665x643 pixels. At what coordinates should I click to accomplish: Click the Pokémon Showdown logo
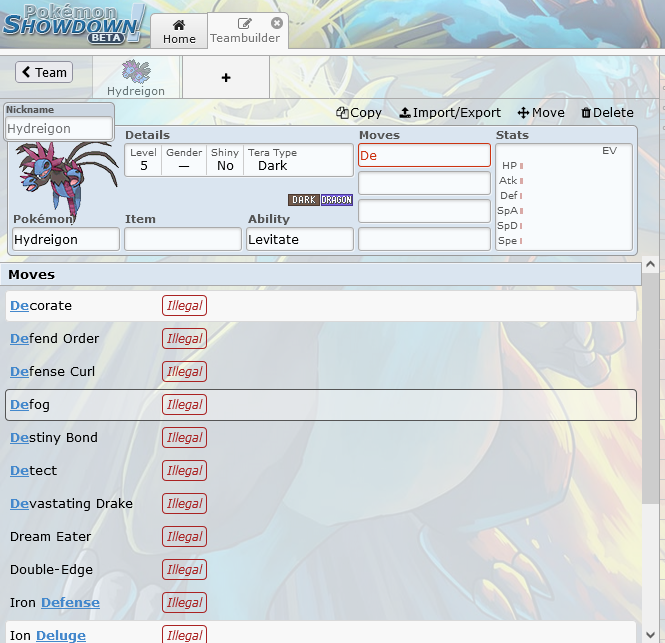click(75, 23)
